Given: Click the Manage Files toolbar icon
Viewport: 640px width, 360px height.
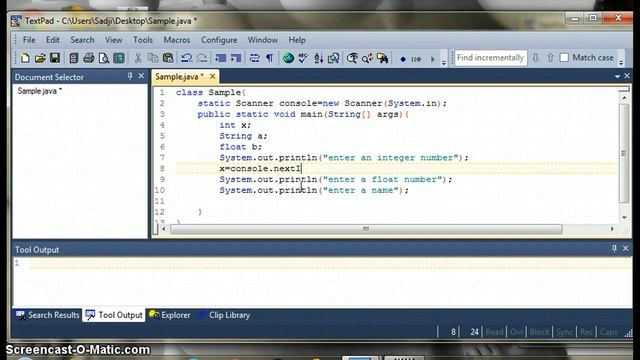Looking at the screenshot, I should (73, 58).
